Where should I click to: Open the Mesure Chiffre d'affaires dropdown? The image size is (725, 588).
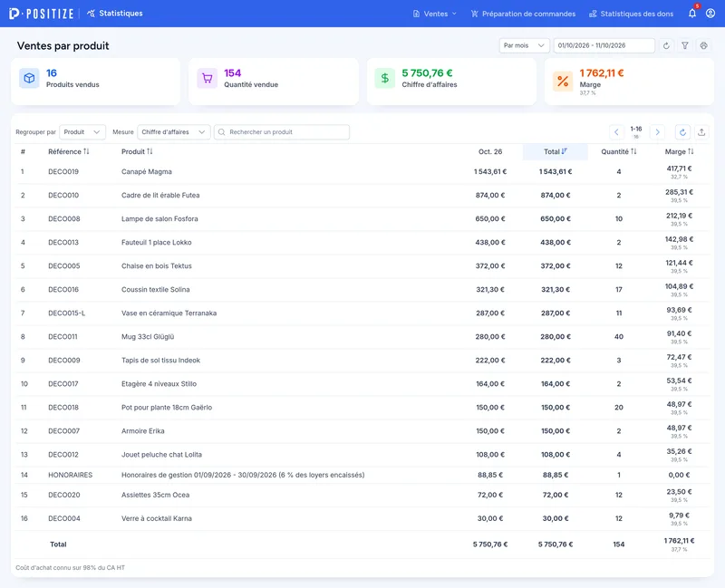click(174, 132)
